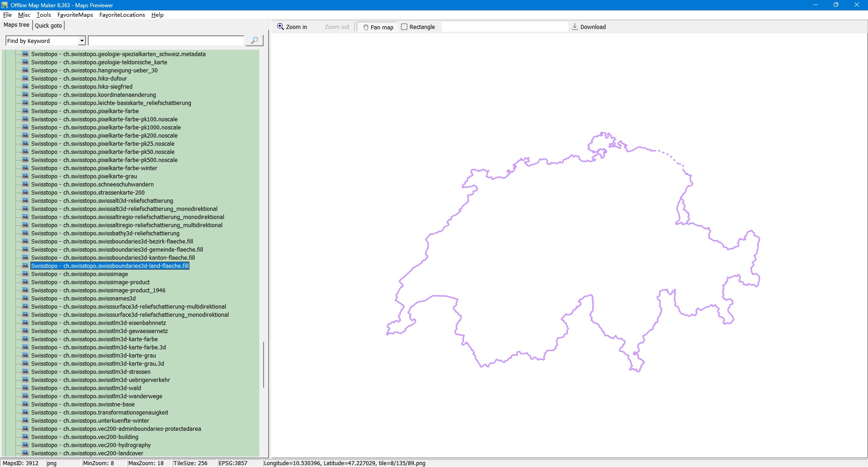This screenshot has height=467, width=868.
Task: Click the map icon beside strassenkarte-200
Action: click(25, 192)
